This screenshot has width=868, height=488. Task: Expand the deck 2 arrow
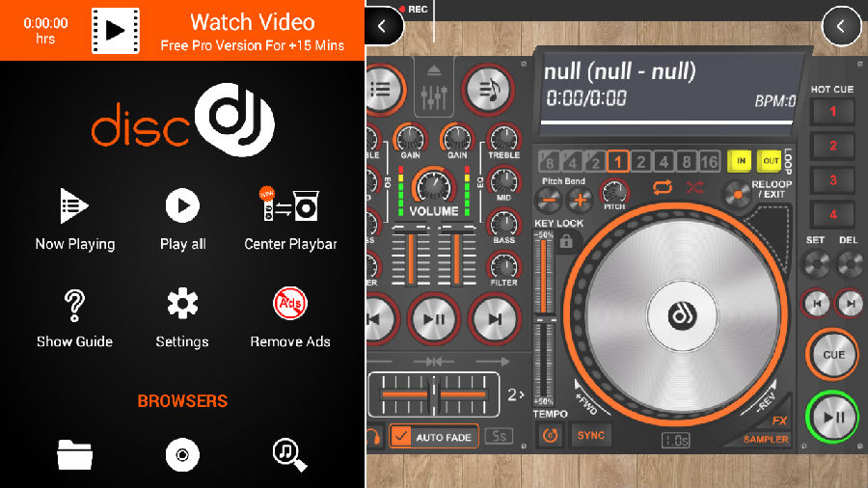515,394
